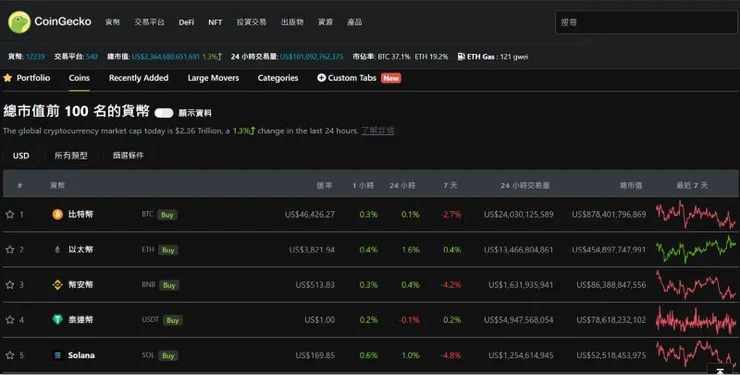Switch to the Coins tab
This screenshot has height=375, width=740.
click(79, 78)
